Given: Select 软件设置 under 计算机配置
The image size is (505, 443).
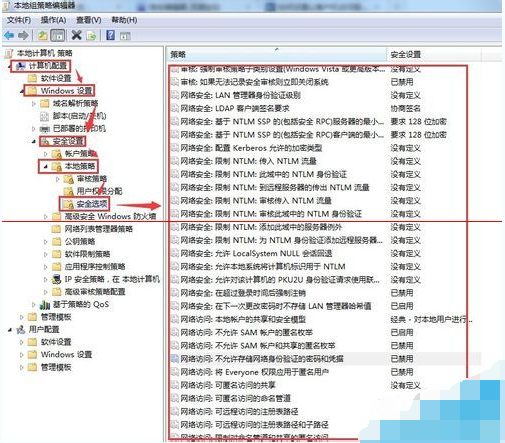Looking at the screenshot, I should pyautogui.click(x=56, y=78).
